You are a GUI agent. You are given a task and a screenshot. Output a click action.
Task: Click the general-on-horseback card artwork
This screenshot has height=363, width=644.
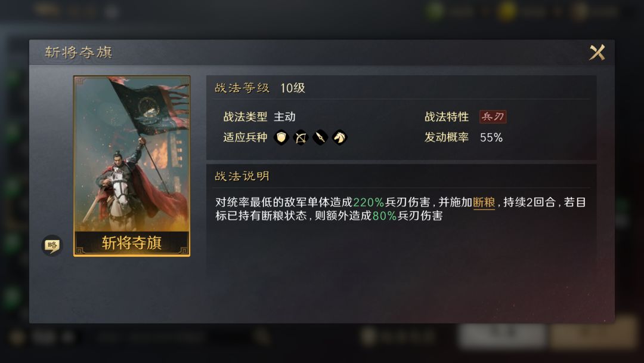(132, 154)
